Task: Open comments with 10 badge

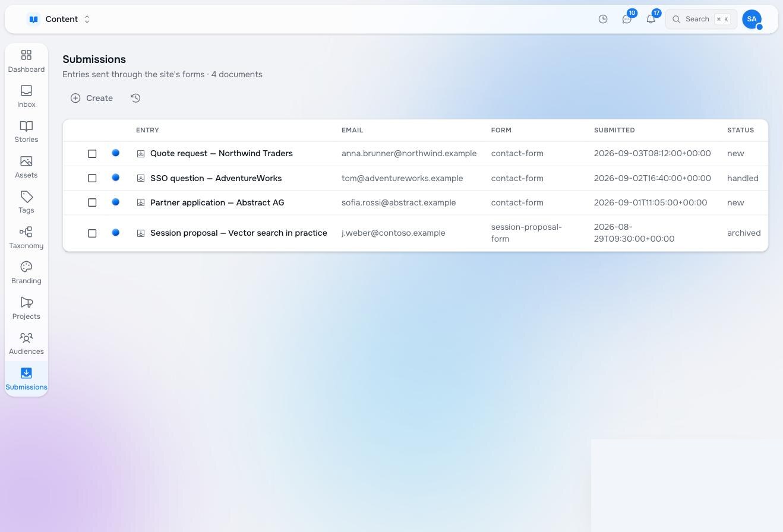Action: point(627,19)
